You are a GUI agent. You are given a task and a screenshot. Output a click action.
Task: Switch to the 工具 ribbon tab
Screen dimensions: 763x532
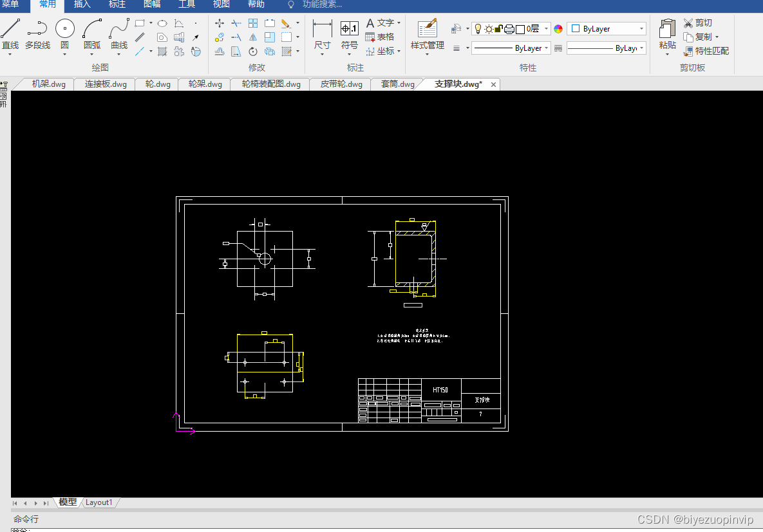186,5
